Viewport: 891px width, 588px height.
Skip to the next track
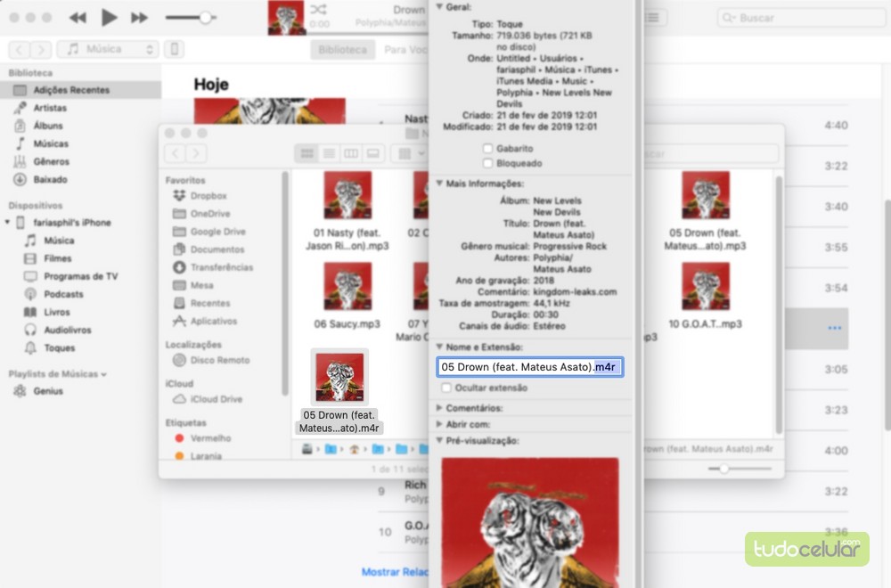coord(139,17)
